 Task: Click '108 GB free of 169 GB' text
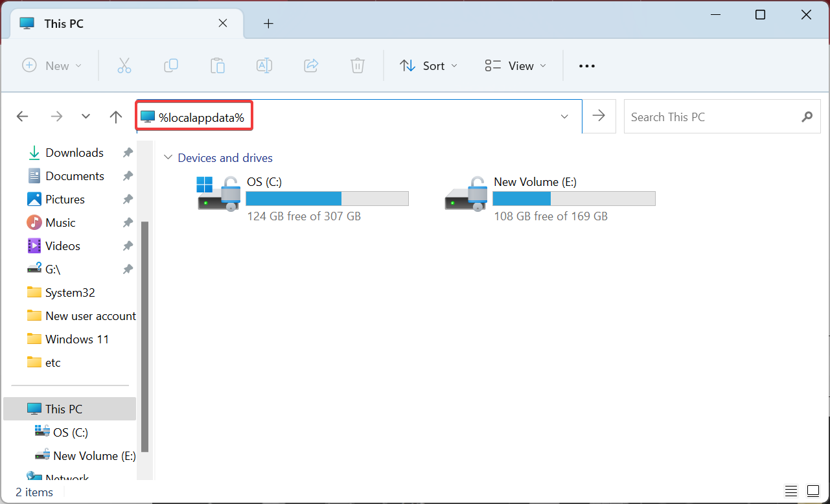tap(551, 216)
